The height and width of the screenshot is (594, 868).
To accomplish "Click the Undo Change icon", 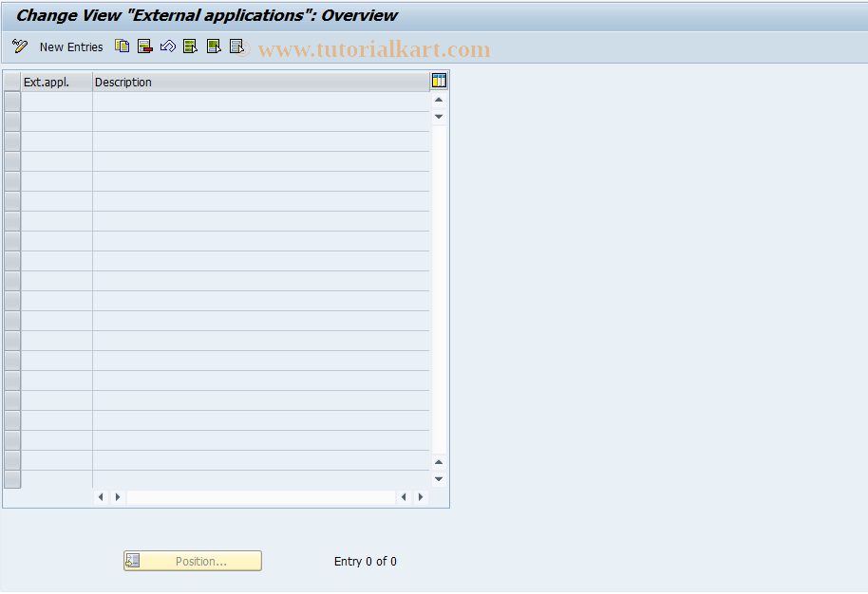I will click(168, 46).
